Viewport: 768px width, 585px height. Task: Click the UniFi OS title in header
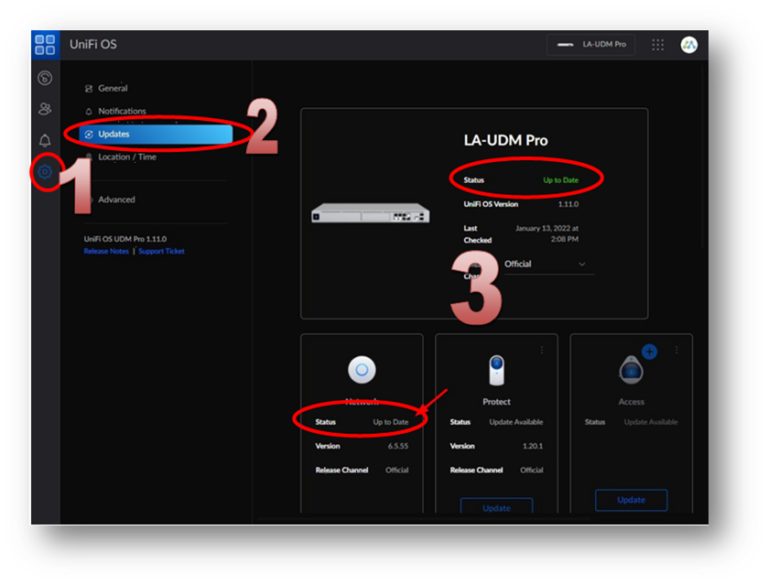93,45
